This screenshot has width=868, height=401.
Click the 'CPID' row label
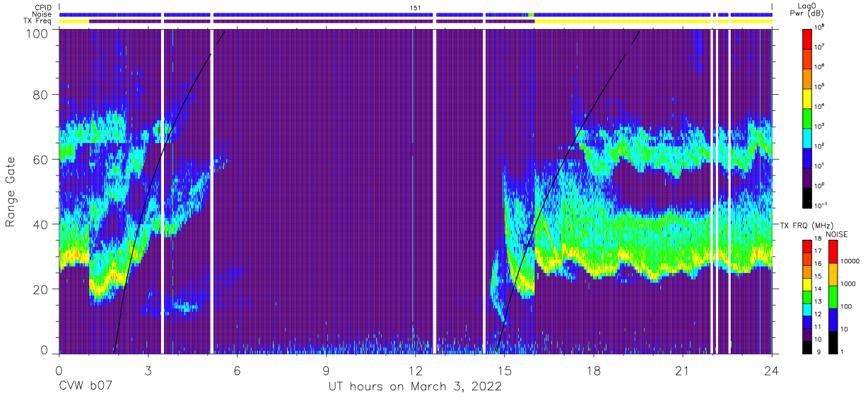coord(43,7)
